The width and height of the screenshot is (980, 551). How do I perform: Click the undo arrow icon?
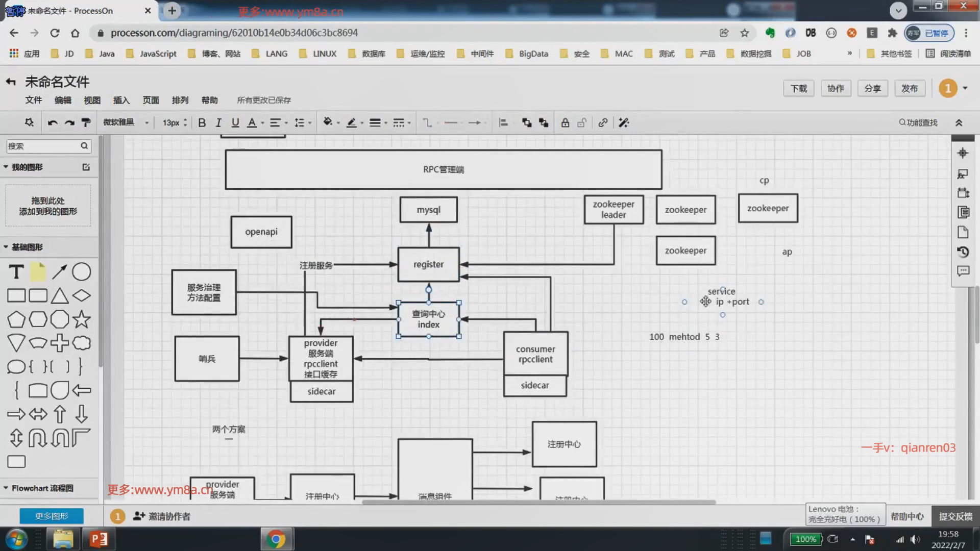[52, 122]
